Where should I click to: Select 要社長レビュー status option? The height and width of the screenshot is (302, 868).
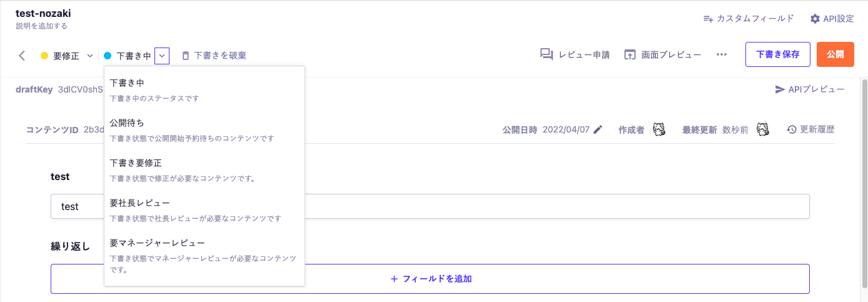(139, 203)
